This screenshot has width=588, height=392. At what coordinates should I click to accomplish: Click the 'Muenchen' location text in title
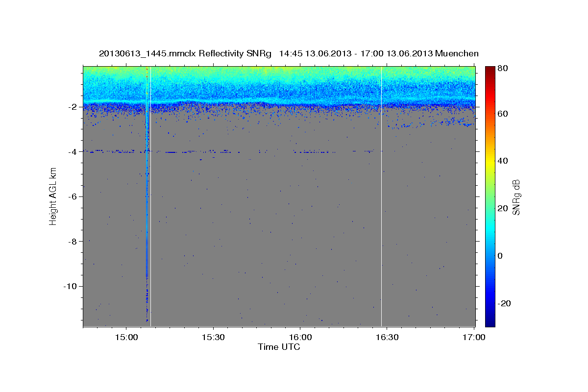coord(457,53)
